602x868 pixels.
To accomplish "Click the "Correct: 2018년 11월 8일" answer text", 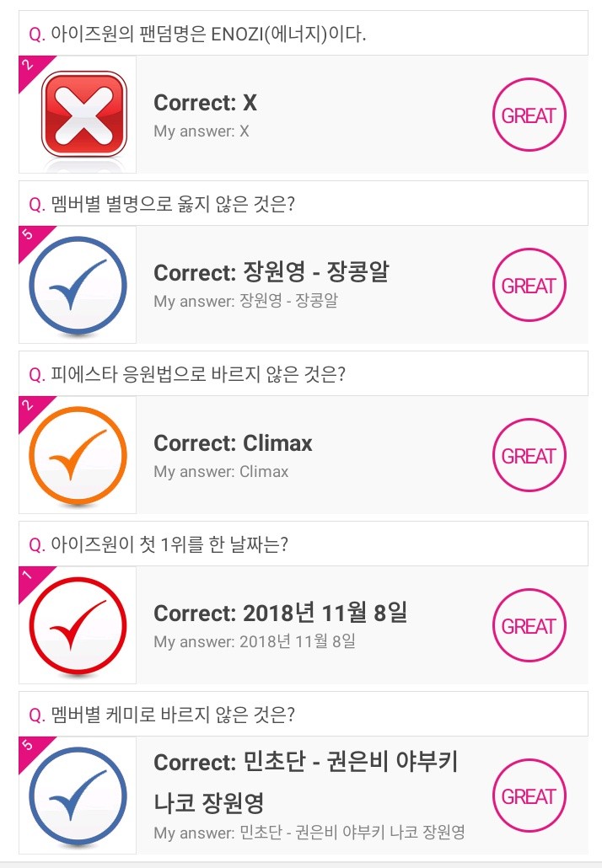I will [280, 613].
